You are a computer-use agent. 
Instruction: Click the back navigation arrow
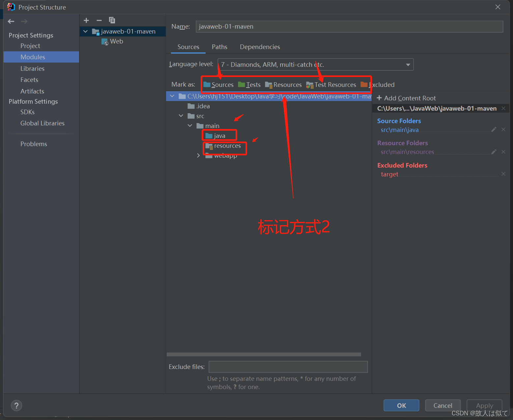11,21
